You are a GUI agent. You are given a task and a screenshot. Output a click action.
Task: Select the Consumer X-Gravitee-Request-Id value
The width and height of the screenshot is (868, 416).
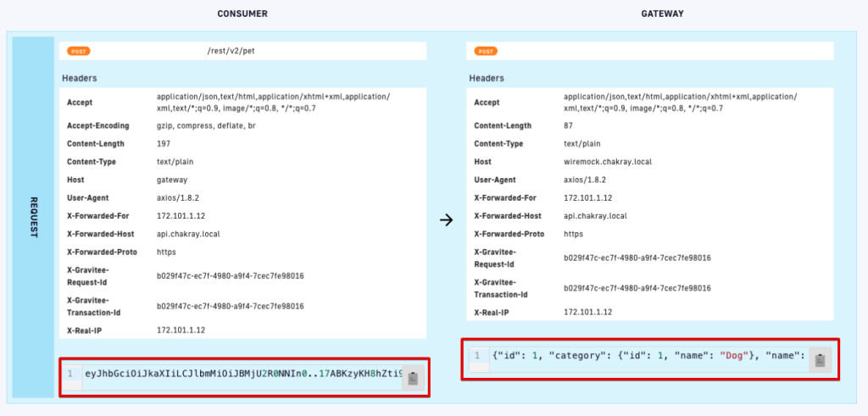pos(231,275)
